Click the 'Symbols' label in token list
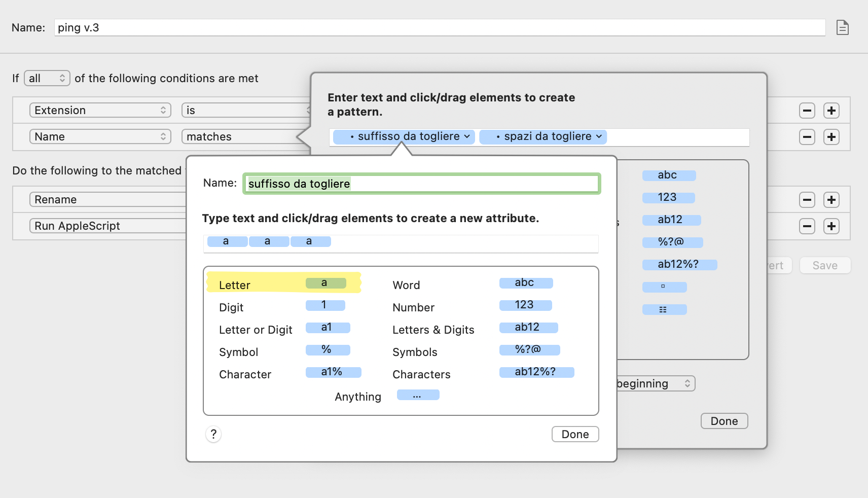Image resolution: width=868 pixels, height=498 pixels. [415, 352]
